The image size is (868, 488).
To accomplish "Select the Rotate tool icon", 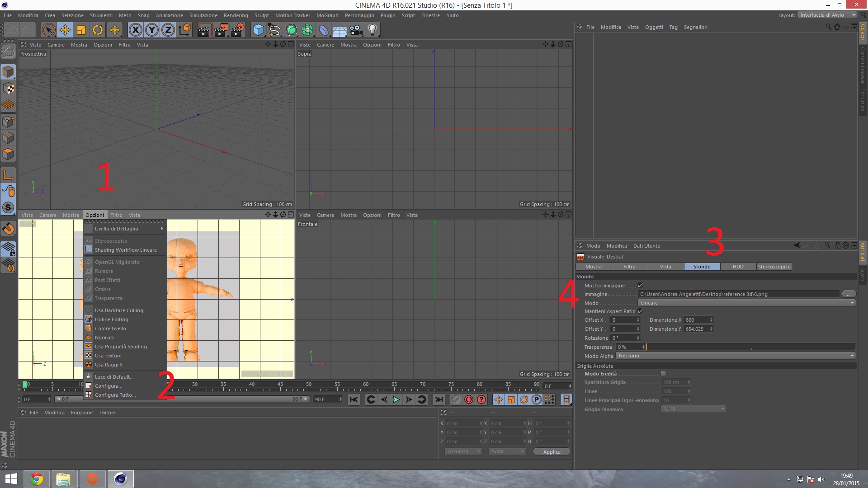I will pos(97,30).
